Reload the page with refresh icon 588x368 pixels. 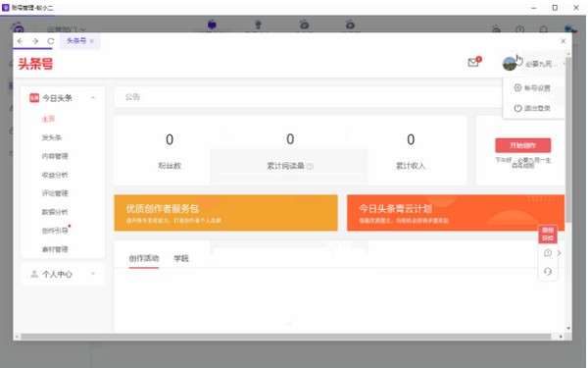(51, 41)
